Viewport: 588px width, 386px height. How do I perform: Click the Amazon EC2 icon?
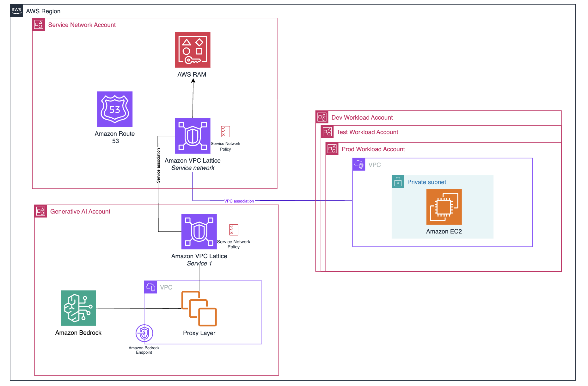(x=444, y=207)
